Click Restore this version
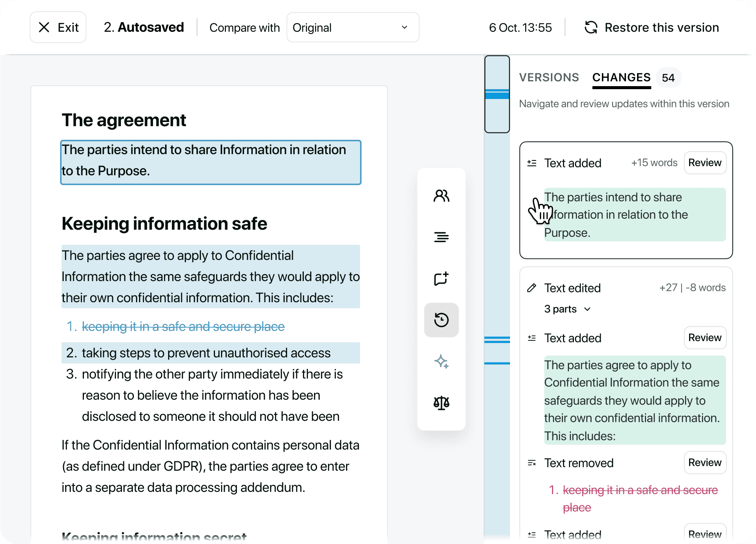The image size is (756, 544). tap(661, 28)
